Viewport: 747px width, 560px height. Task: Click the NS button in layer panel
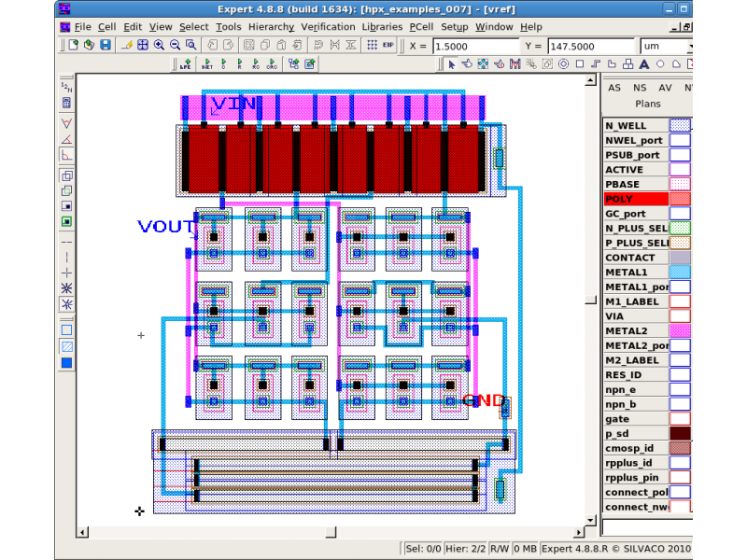click(640, 88)
